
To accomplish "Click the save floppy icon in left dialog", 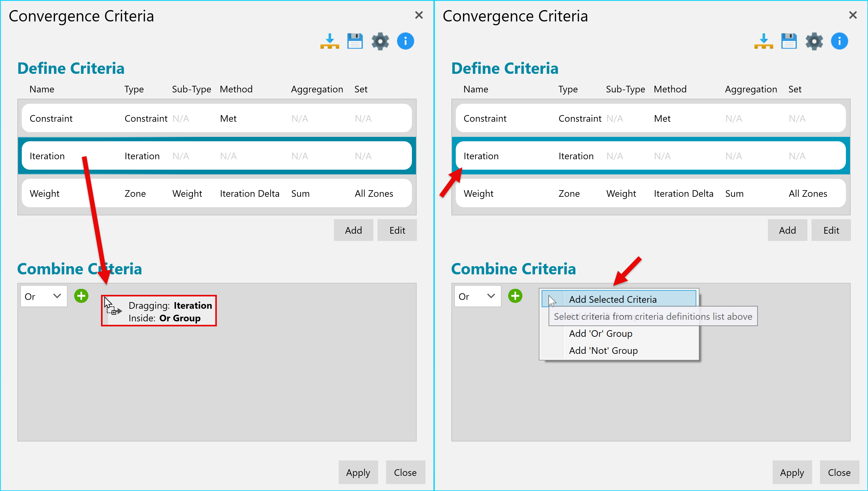I will 355,41.
